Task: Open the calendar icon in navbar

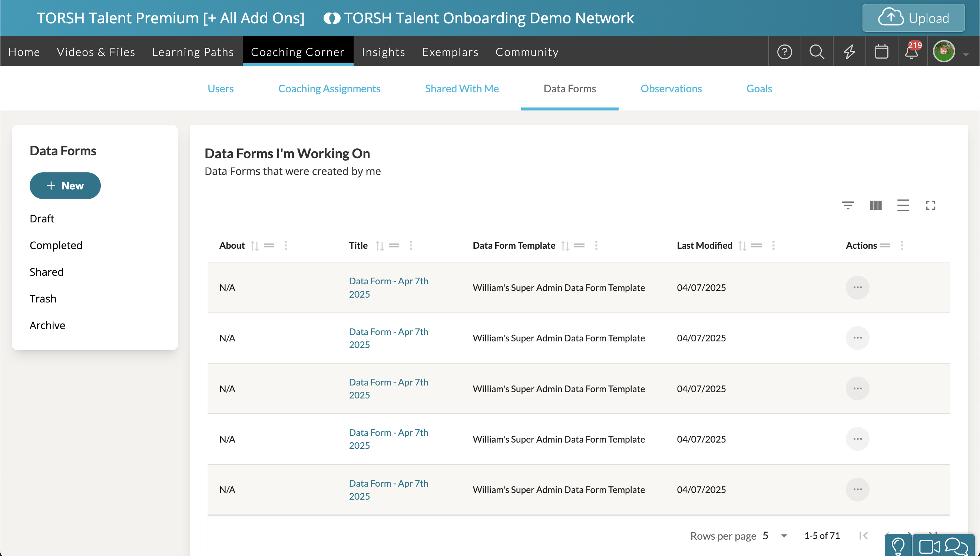Action: [881, 52]
